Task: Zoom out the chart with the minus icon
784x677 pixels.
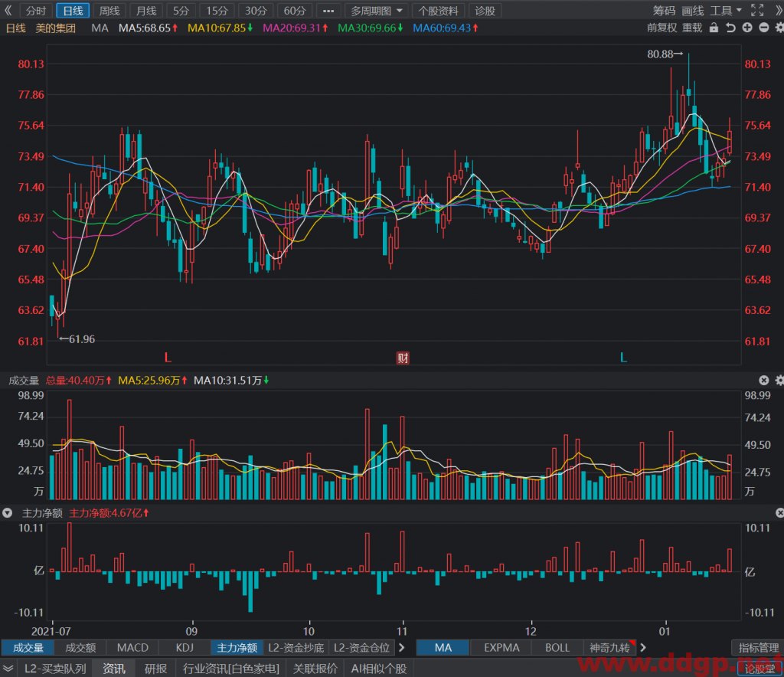Action: coord(764,28)
